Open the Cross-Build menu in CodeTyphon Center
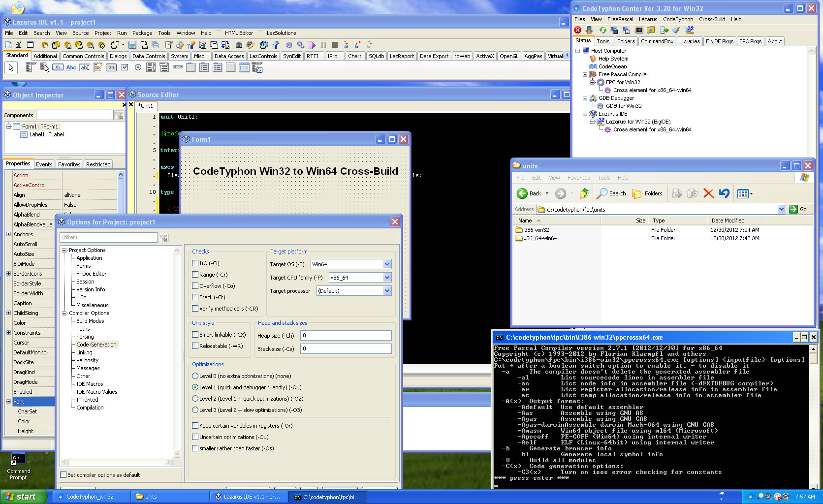Image resolution: width=823 pixels, height=504 pixels. [712, 19]
